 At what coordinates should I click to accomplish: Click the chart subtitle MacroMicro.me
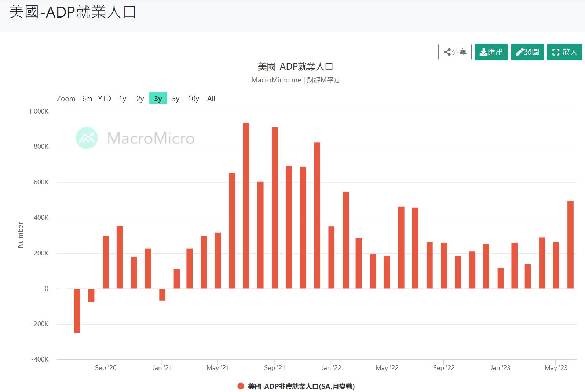point(276,80)
